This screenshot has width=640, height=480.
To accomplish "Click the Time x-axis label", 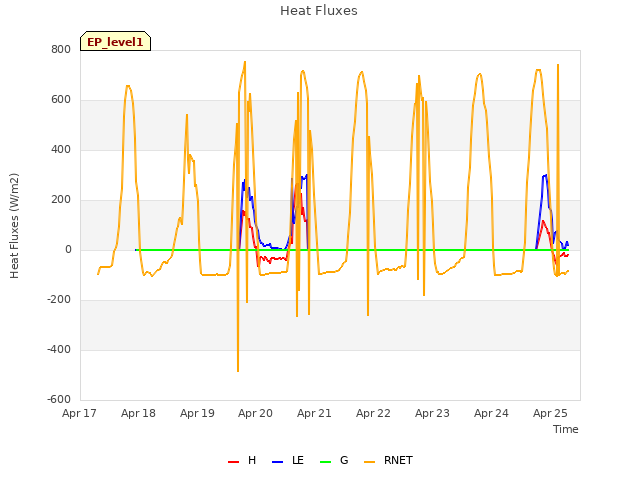I will pos(566,429).
